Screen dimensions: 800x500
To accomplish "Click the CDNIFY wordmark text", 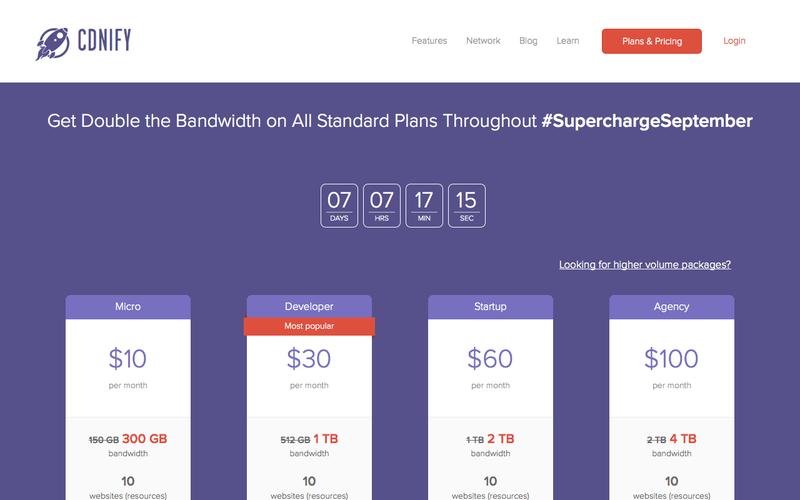I will click(104, 42).
